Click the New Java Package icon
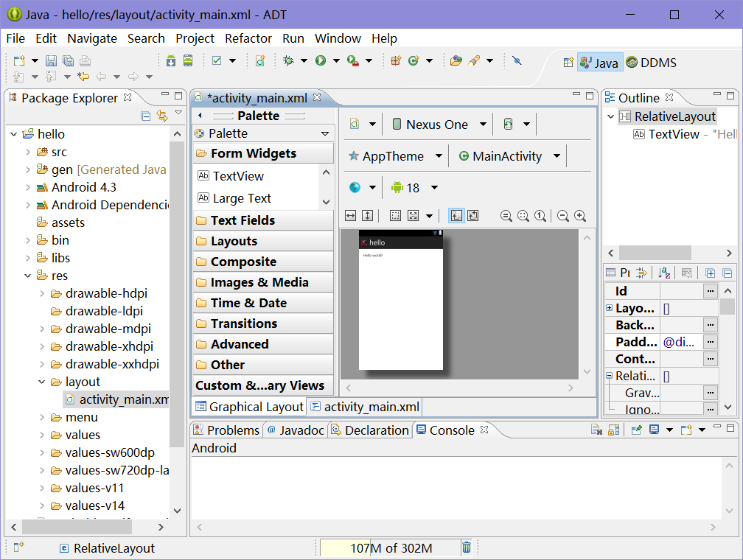This screenshot has height=560, width=743. pyautogui.click(x=396, y=60)
